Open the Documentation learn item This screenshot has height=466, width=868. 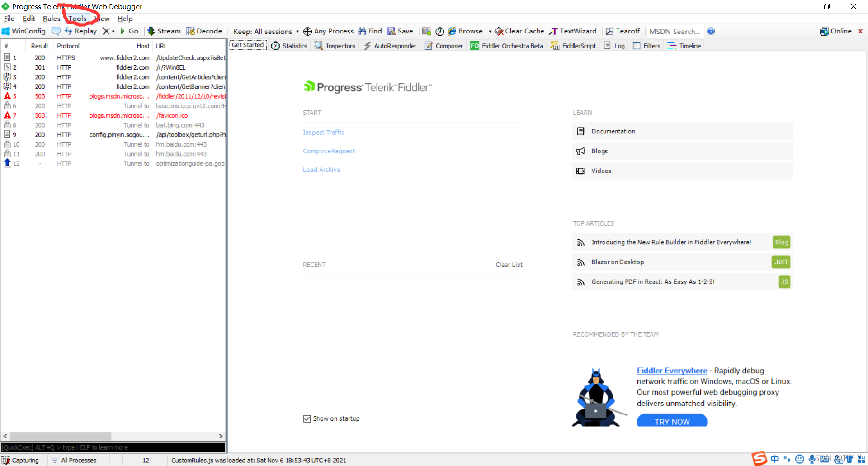(x=682, y=131)
